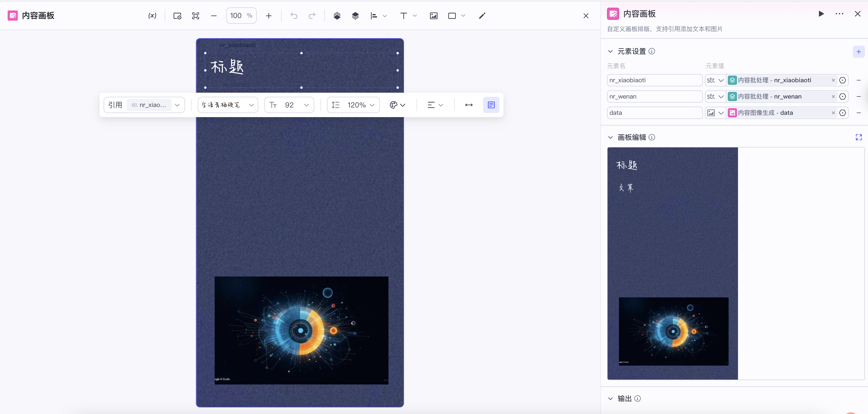868x414 pixels.
Task: Click the fit-to-screen frame icon
Action: [x=195, y=16]
